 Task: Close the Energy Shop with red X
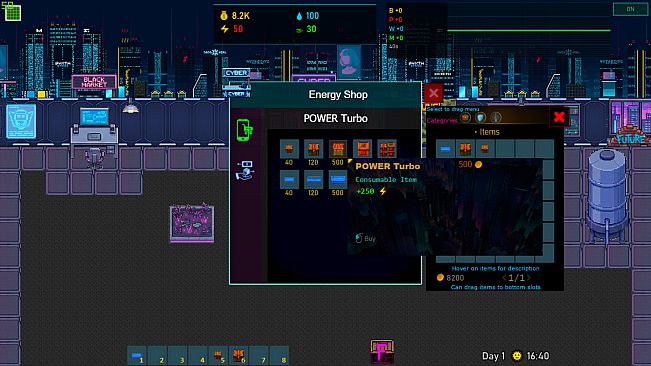(x=433, y=93)
